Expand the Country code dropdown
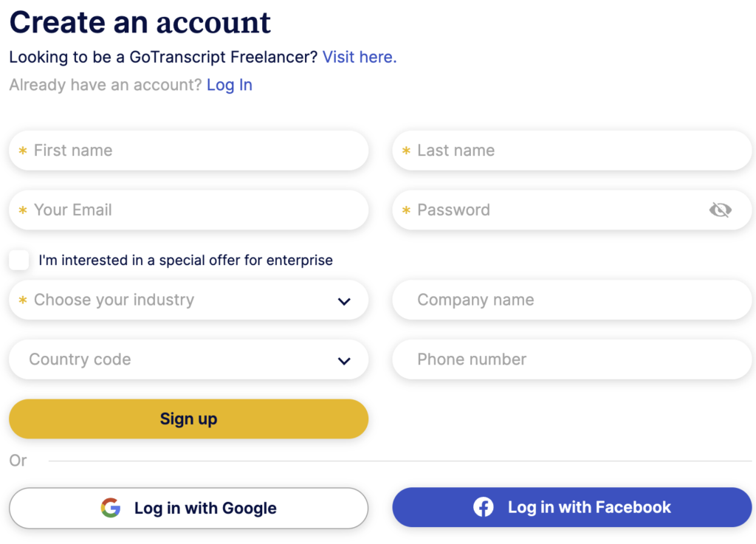This screenshot has width=756, height=544. (x=188, y=359)
